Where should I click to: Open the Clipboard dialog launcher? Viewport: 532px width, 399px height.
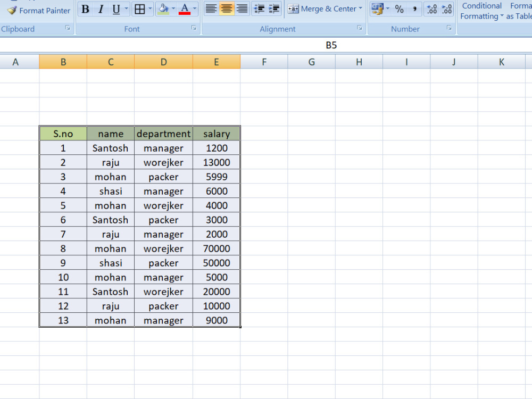[68, 28]
